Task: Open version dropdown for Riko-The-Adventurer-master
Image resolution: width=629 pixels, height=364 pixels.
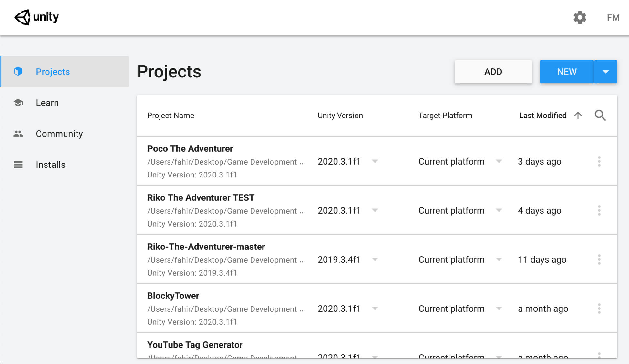Action: pos(375,259)
